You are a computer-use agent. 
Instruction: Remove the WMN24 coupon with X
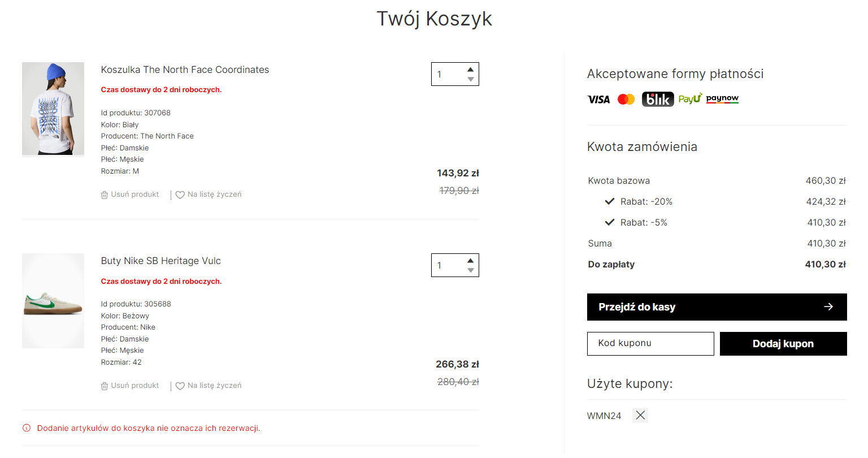pyautogui.click(x=640, y=416)
